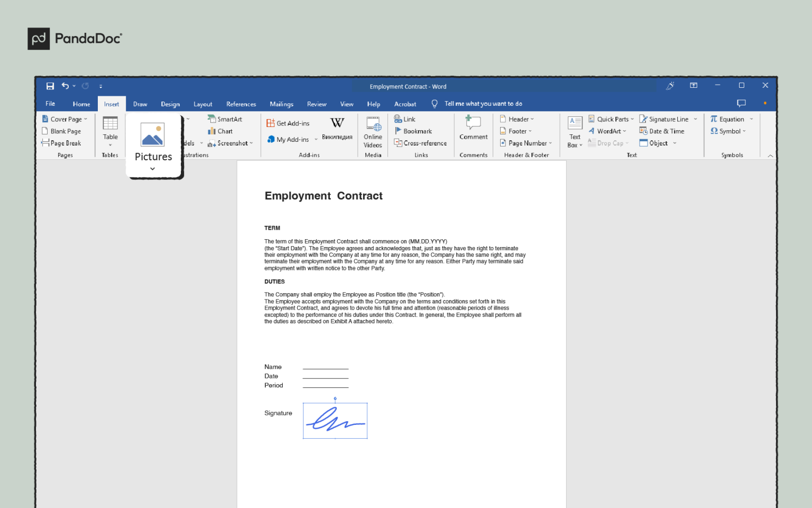Screen dimensions: 812x508
Task: Add a Signature Line
Action: pos(667,119)
